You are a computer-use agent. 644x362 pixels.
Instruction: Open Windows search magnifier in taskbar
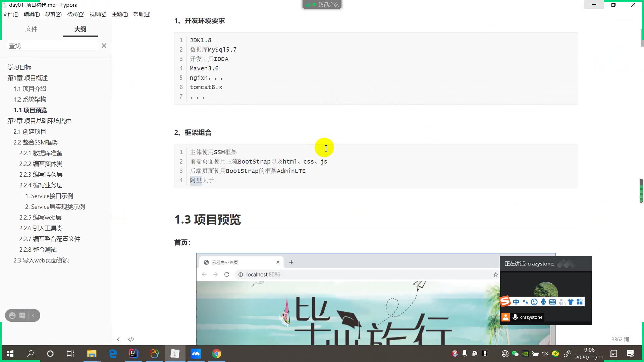[x=30, y=354]
